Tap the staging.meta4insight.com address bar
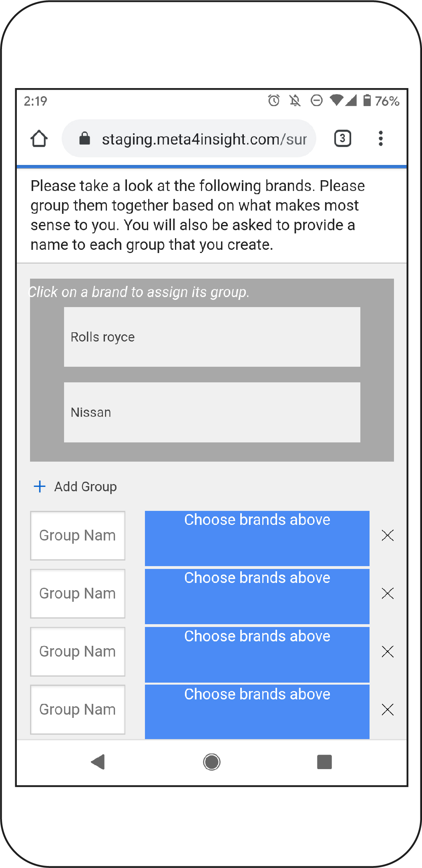The height and width of the screenshot is (868, 422). tap(189, 139)
